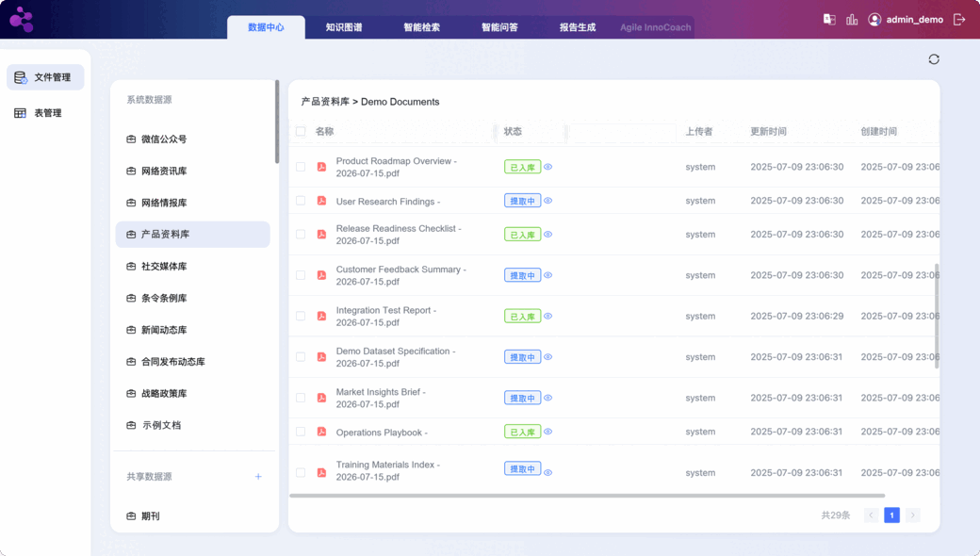Open the 产品资料库 data source
This screenshot has width=980, height=556.
192,235
